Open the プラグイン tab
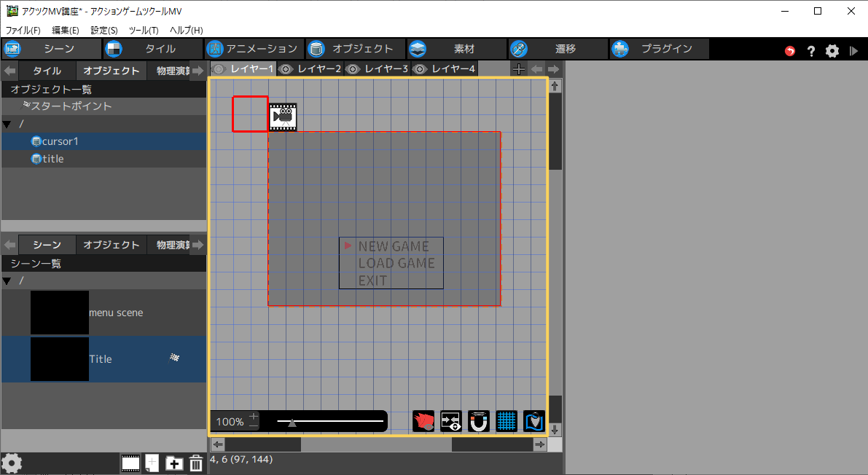Viewport: 868px width, 475px height. click(660, 49)
